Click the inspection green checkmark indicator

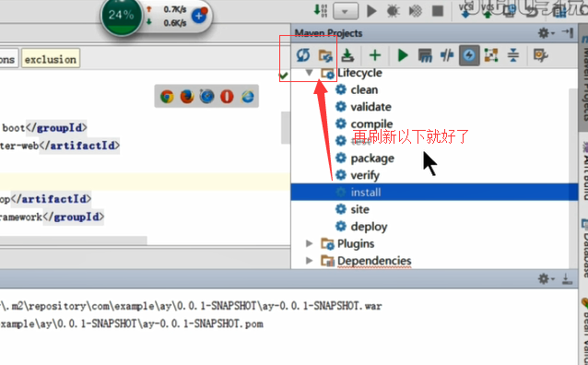(x=284, y=76)
